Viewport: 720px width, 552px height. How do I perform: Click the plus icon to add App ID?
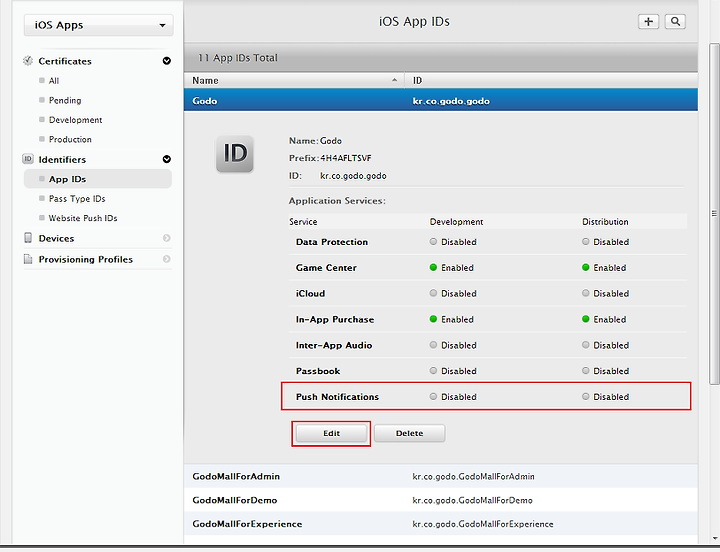[648, 21]
